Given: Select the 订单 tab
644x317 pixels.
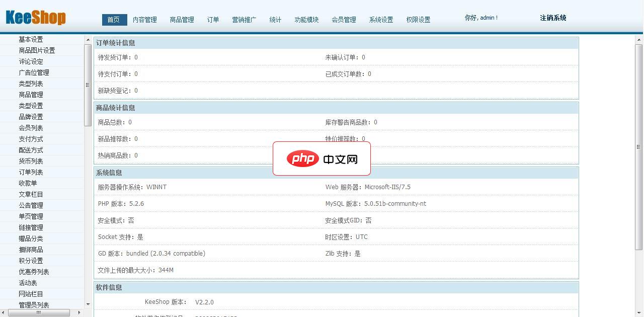Looking at the screenshot, I should click(x=212, y=20).
